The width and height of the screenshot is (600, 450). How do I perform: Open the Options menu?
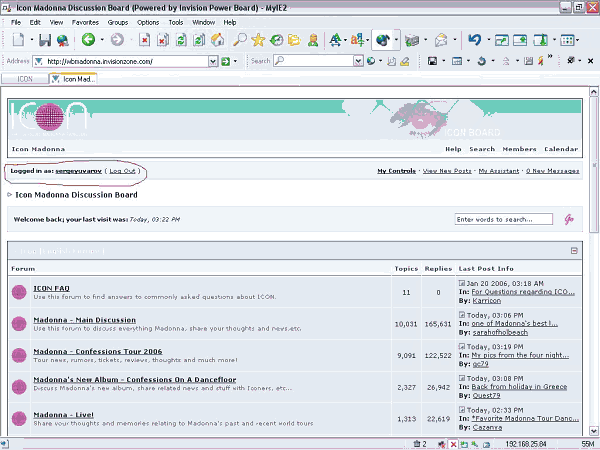pos(148,23)
